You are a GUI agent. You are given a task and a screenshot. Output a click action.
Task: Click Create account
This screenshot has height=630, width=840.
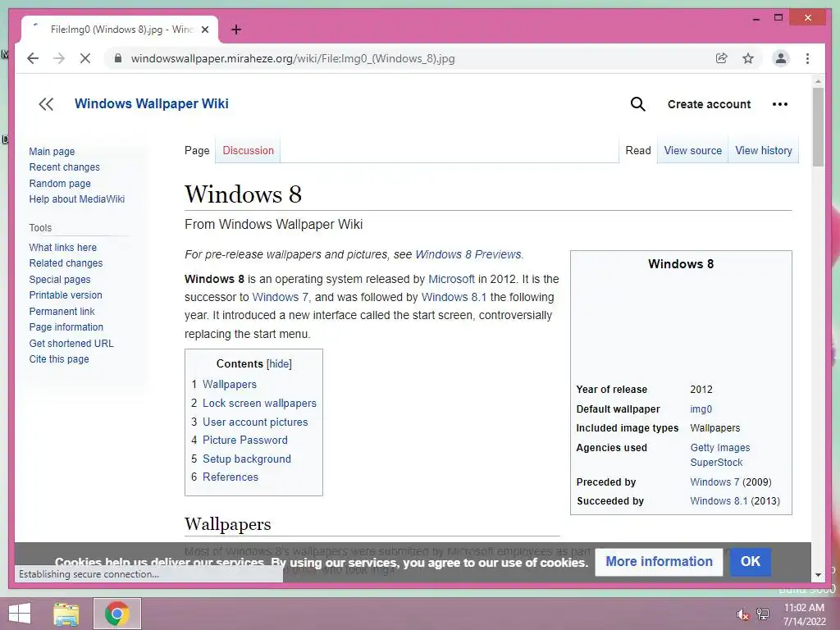710,104
